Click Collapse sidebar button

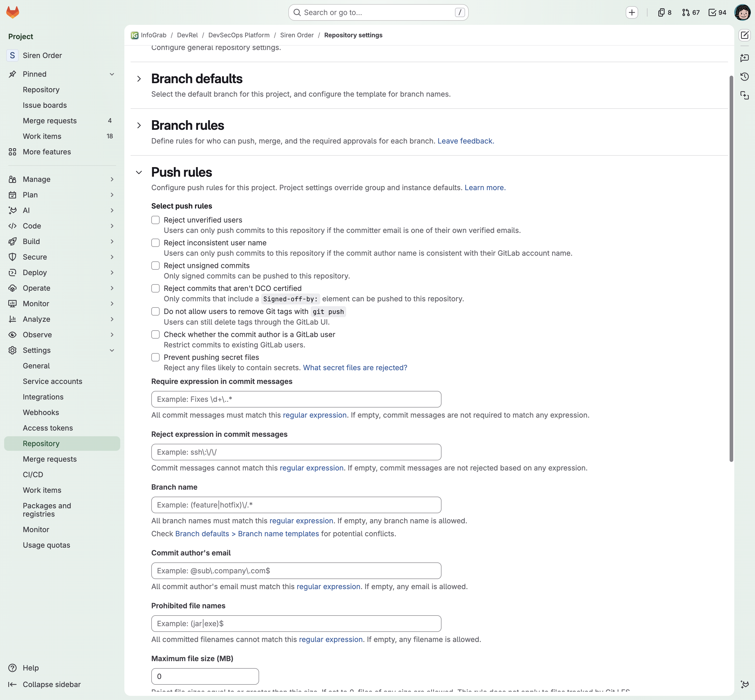(45, 684)
